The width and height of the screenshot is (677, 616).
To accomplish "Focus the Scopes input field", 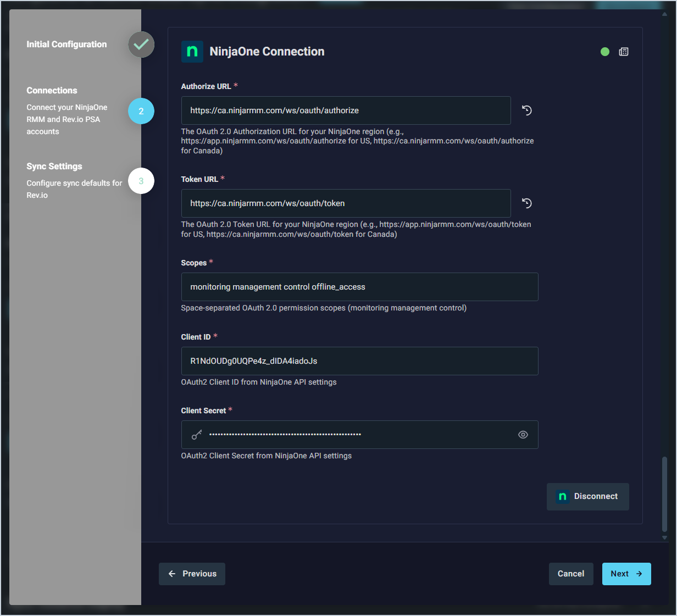I will pos(359,287).
